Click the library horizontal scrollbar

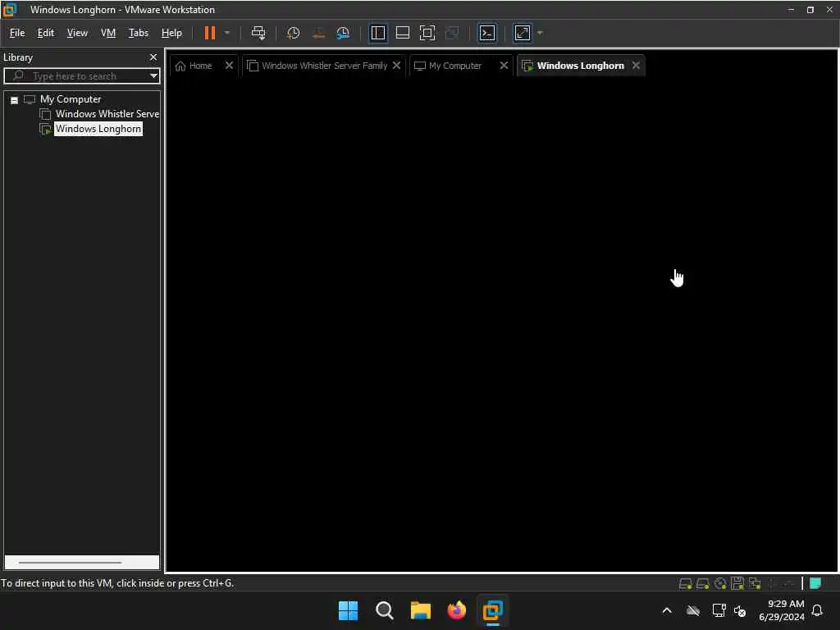(x=70, y=563)
